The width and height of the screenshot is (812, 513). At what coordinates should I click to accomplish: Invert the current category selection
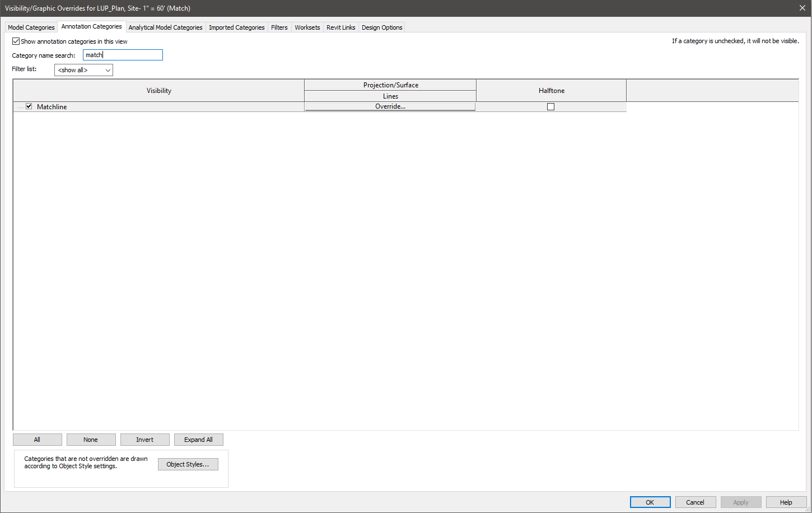(x=144, y=439)
